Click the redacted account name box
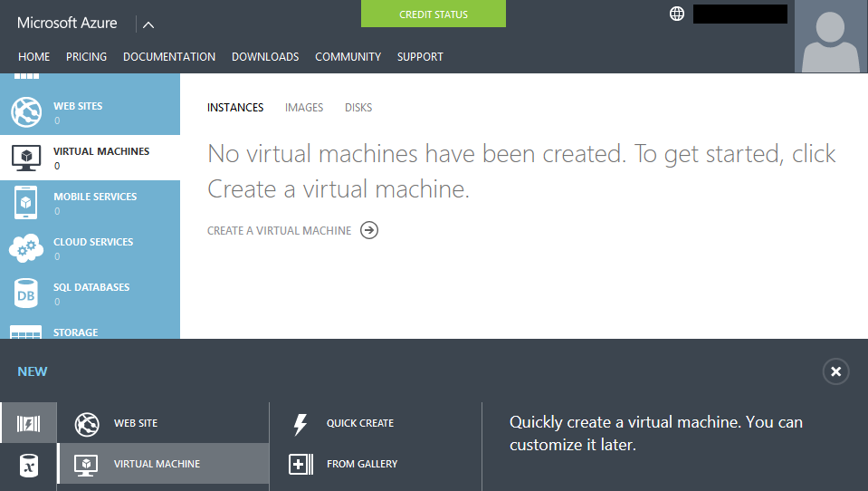868x491 pixels. [x=740, y=14]
